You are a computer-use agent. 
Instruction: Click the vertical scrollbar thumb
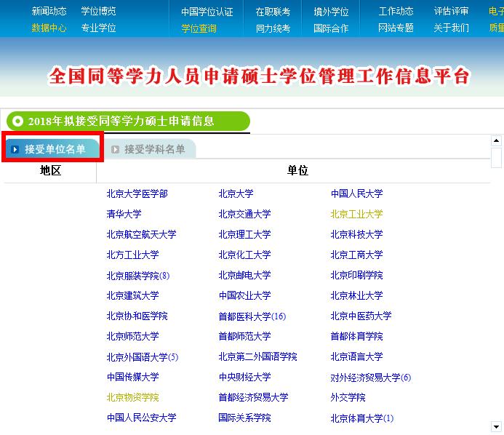496,158
